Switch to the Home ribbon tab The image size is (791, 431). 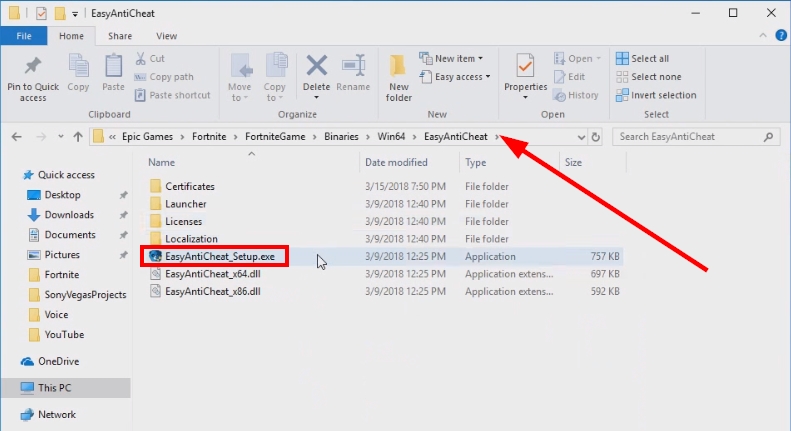pos(71,36)
